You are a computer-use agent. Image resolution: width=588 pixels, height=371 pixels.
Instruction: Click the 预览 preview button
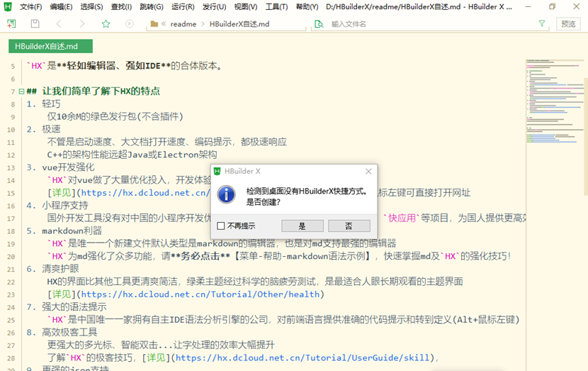coord(568,24)
